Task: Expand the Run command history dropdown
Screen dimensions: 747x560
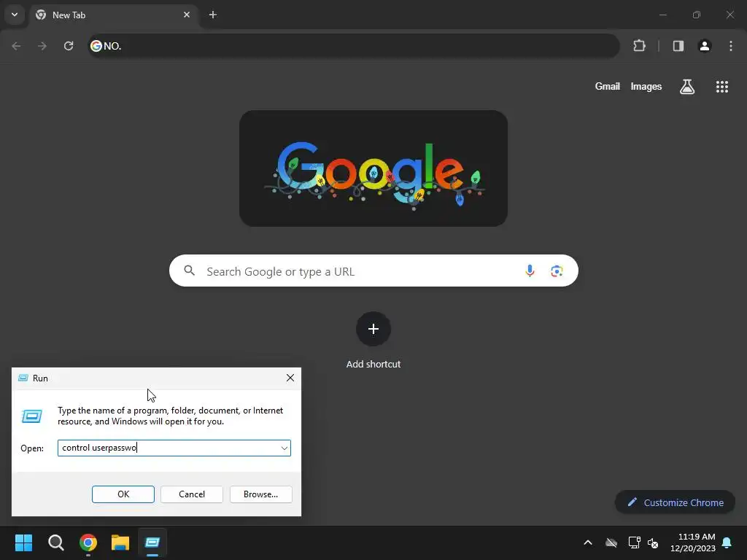Action: 285,448
